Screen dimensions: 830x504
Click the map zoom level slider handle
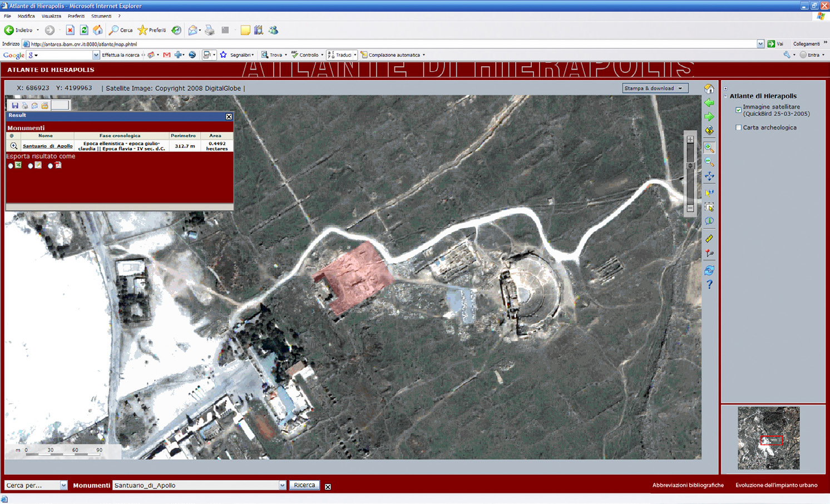pyautogui.click(x=690, y=165)
